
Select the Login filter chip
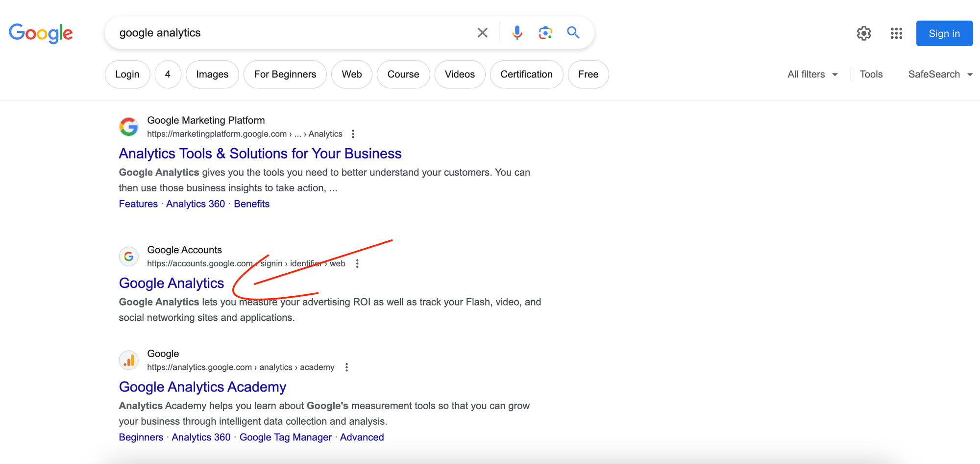(x=127, y=75)
